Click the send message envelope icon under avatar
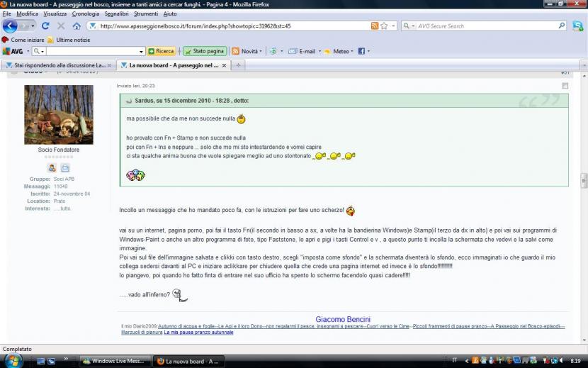The image size is (588, 368). click(65, 168)
